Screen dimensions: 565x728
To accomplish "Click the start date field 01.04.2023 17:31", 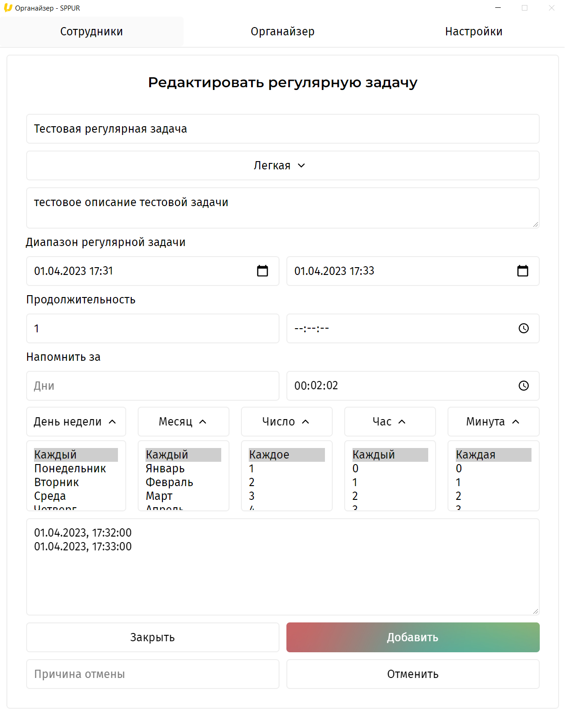I will tap(153, 271).
